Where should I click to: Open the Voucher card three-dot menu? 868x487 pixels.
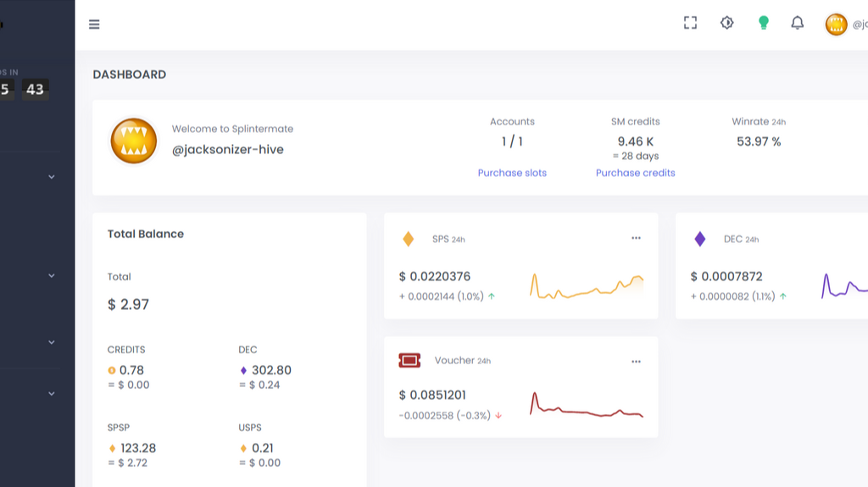[x=636, y=362]
